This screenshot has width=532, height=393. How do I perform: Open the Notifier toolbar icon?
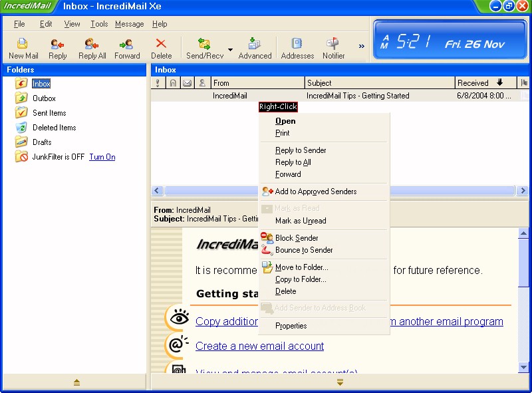pyautogui.click(x=333, y=48)
